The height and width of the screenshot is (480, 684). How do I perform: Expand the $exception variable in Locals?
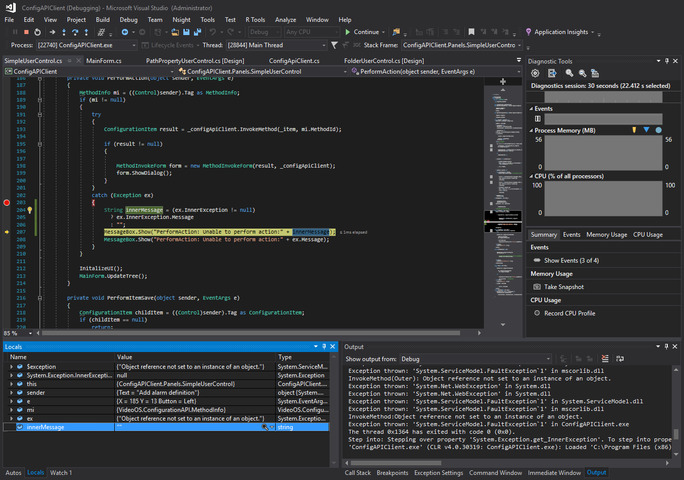pos(12,366)
